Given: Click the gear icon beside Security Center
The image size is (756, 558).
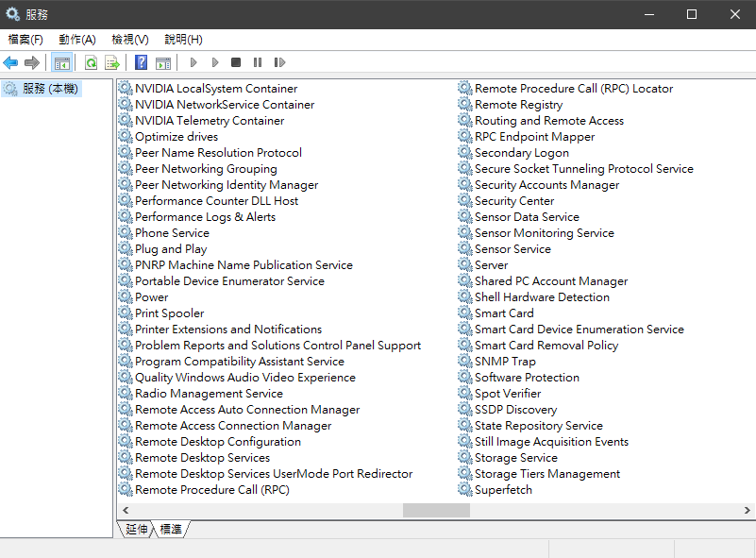Looking at the screenshot, I should click(464, 200).
